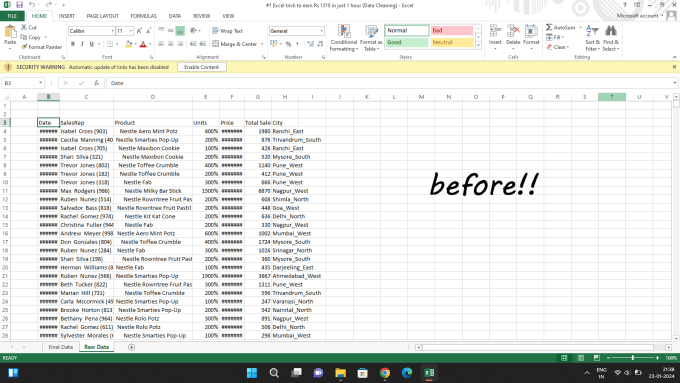Image resolution: width=680 pixels, height=383 pixels.
Task: Switch to the PAGE LAYOUT tab
Action: 103,16
